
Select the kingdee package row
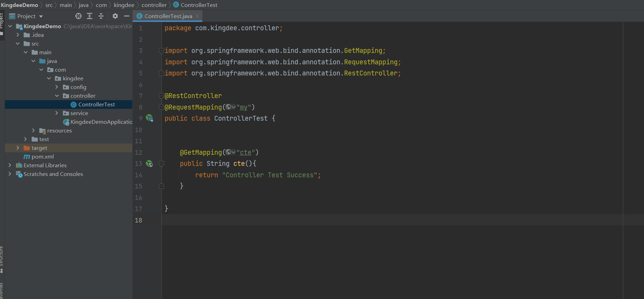68,79
